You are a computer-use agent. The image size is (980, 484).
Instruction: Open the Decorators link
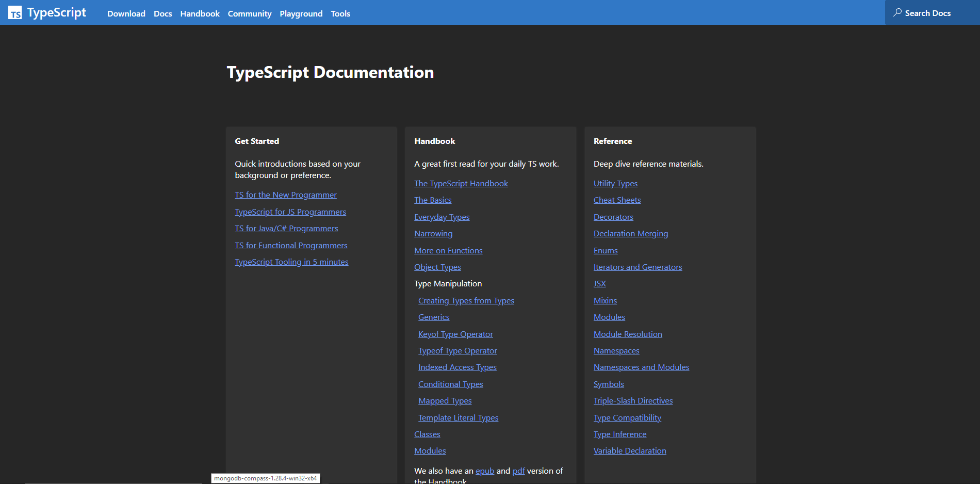pyautogui.click(x=613, y=217)
